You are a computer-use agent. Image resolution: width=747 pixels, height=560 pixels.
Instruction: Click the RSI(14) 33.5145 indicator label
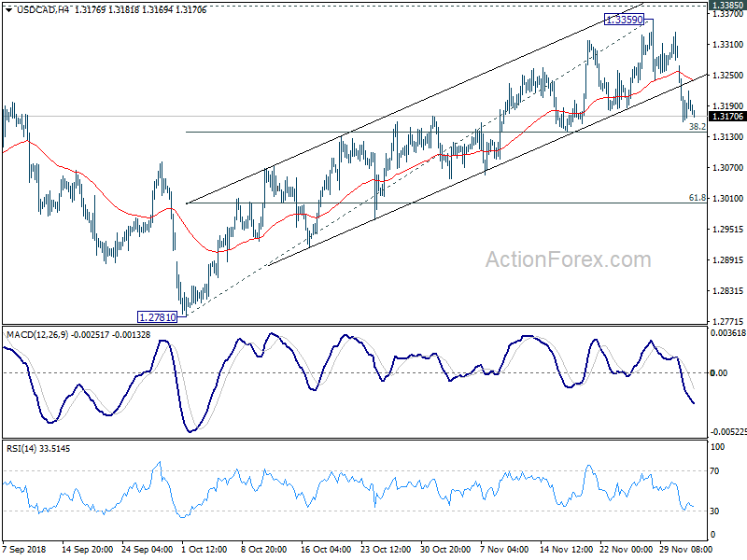[38, 449]
